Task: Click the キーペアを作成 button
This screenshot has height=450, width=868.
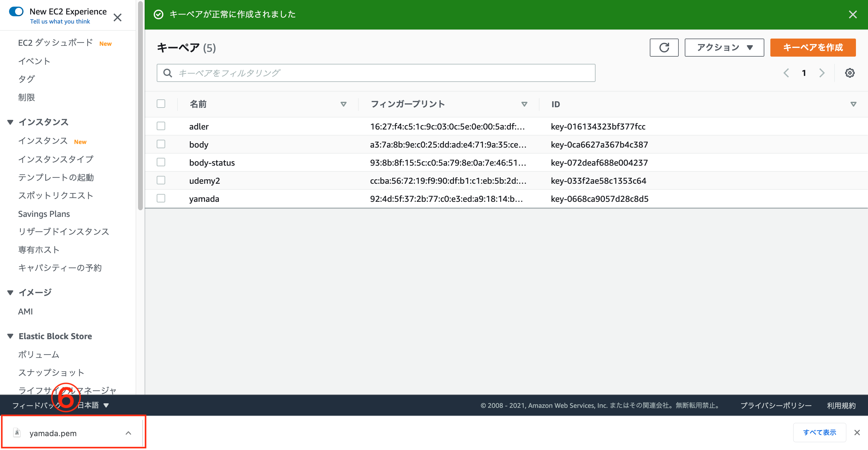Action: click(x=813, y=48)
